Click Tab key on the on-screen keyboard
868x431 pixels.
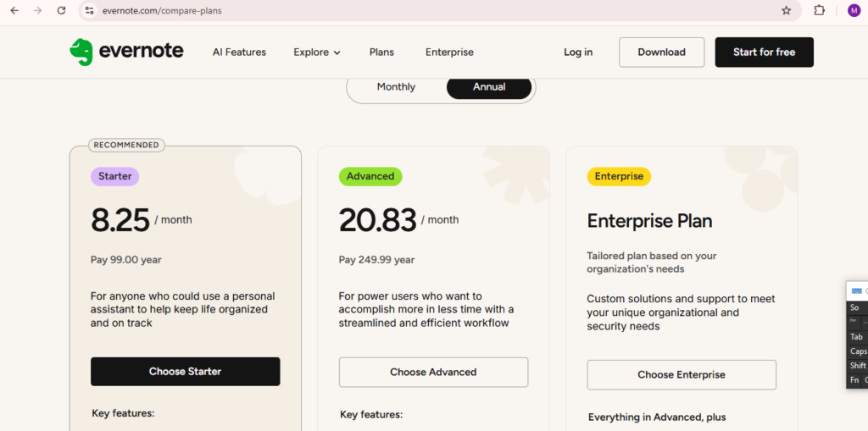[858, 337]
